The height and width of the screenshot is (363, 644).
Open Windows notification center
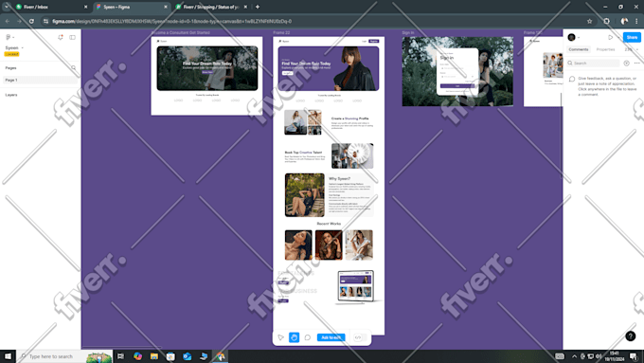(634, 356)
